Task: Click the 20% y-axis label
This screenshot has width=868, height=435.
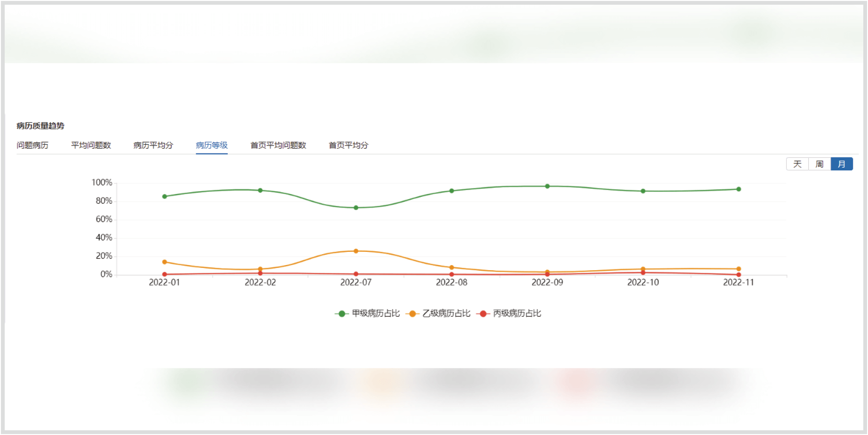Action: (x=104, y=256)
